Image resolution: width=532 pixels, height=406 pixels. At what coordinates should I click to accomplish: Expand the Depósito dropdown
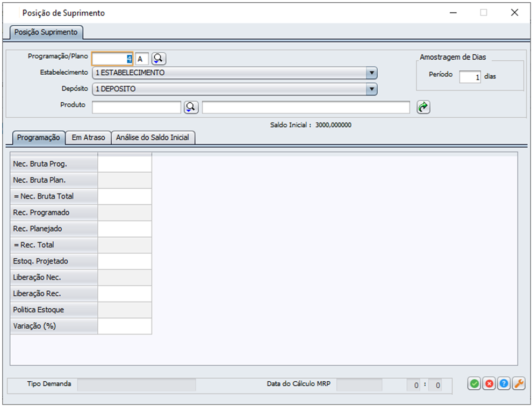pos(371,89)
